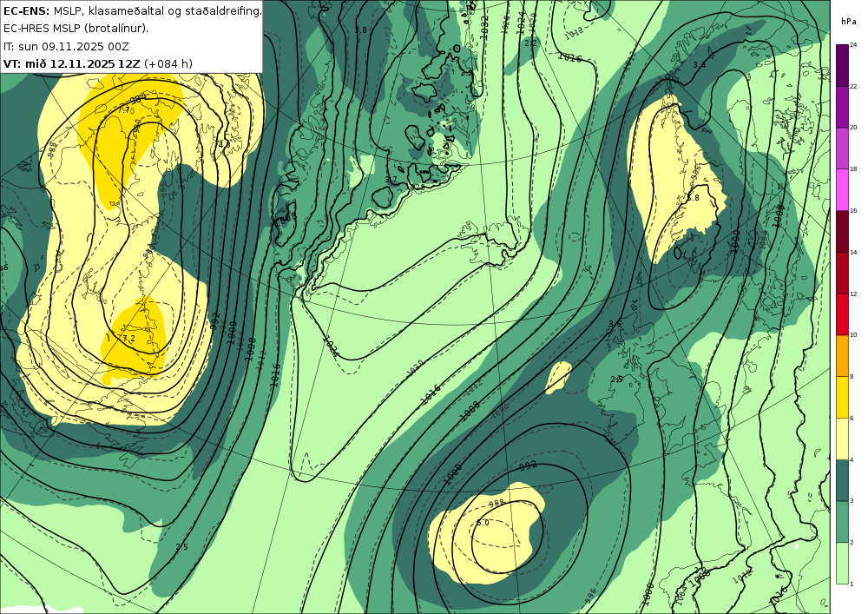Click the '5.8' spread value on the map
868x614 pixels.
pyautogui.click(x=693, y=198)
